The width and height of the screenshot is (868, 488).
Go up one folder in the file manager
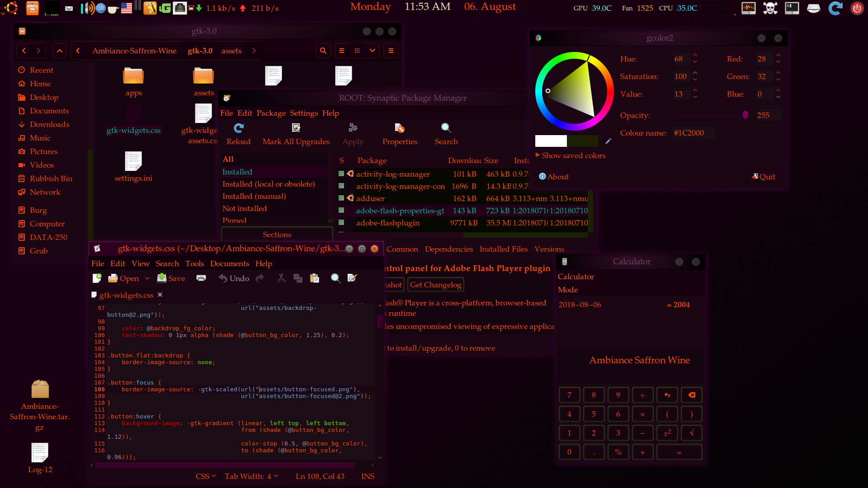tap(60, 51)
